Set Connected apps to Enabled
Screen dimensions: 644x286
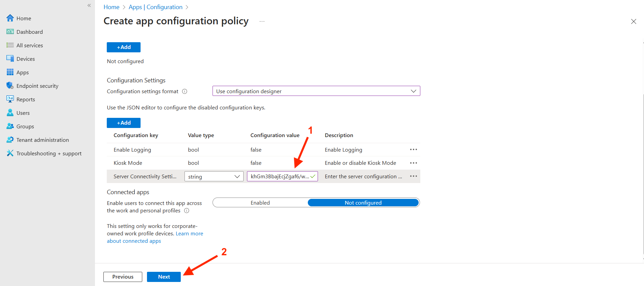coord(260,203)
